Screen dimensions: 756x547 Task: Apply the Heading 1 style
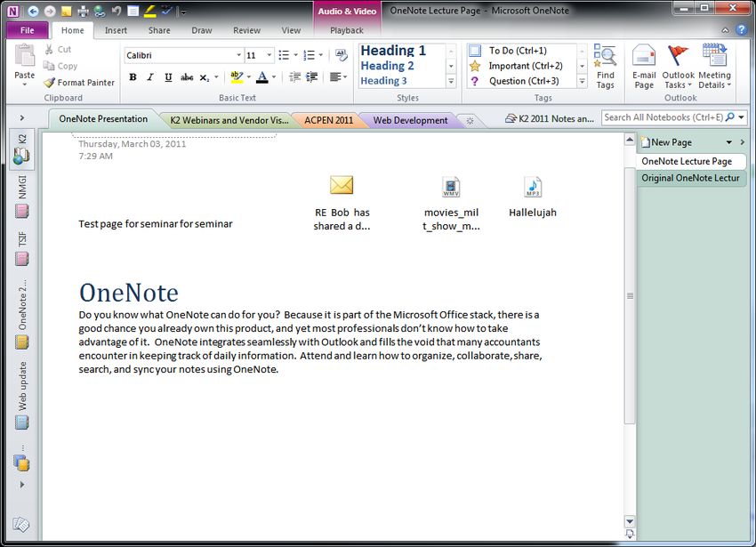tap(393, 50)
